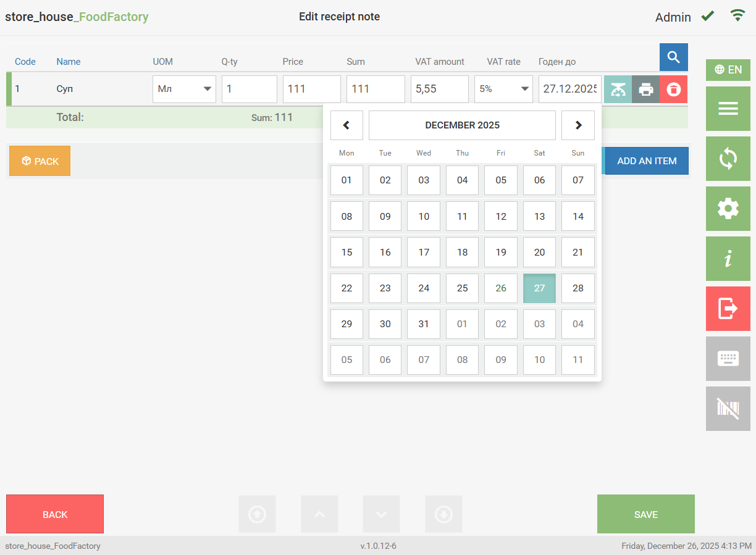Delete the Суп row with trash icon
This screenshot has width=756, height=555.
pyautogui.click(x=673, y=90)
